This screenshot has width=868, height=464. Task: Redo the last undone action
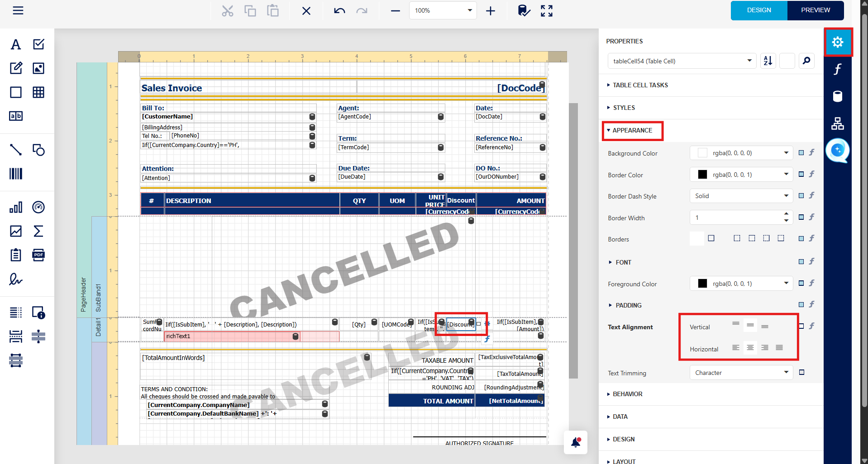[362, 10]
